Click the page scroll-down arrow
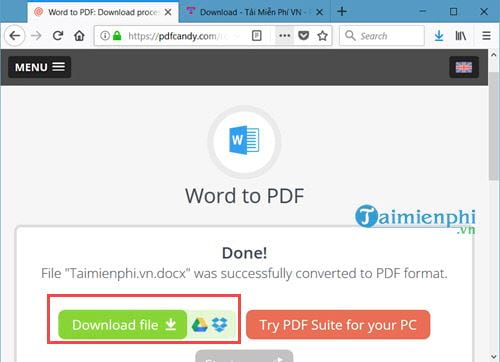 [494, 357]
